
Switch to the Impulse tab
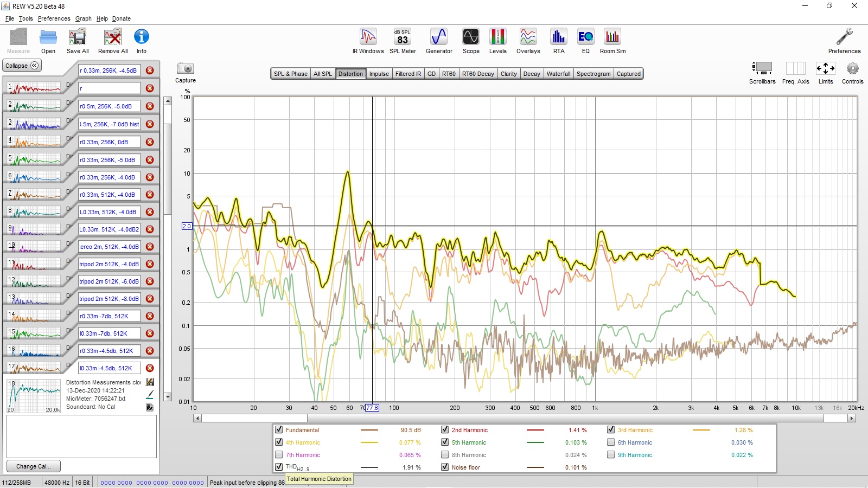(x=379, y=74)
